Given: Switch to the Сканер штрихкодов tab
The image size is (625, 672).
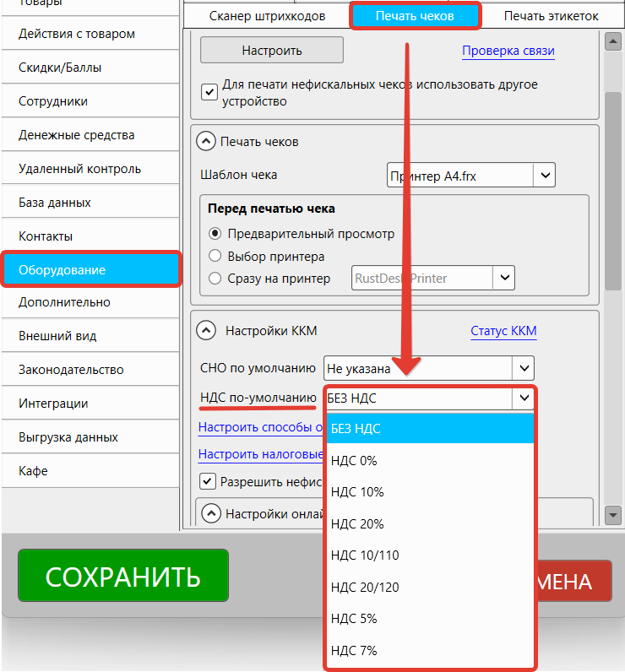Looking at the screenshot, I should (x=267, y=16).
